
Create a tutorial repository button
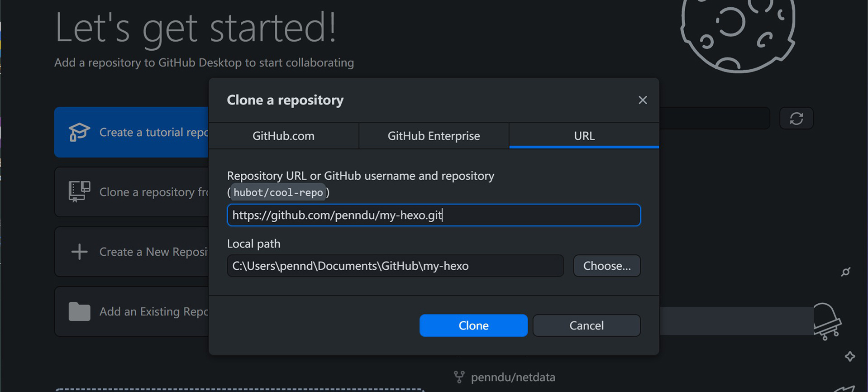pos(132,132)
